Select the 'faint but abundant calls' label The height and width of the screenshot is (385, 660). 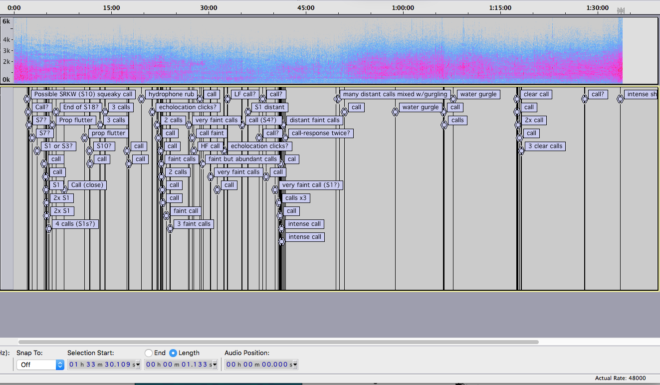click(x=242, y=159)
